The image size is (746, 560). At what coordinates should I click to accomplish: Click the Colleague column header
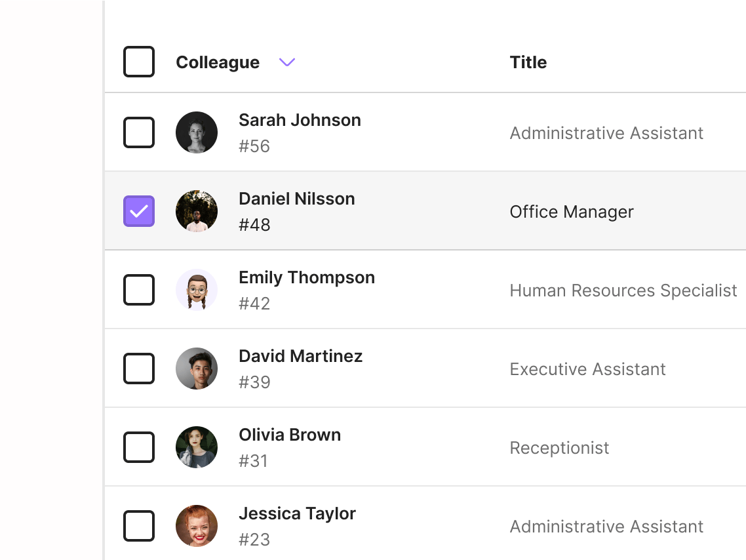pyautogui.click(x=217, y=62)
